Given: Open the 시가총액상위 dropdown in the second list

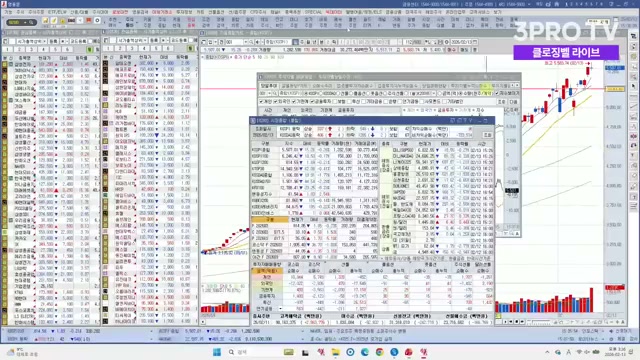Looking at the screenshot, I should tap(145, 41).
